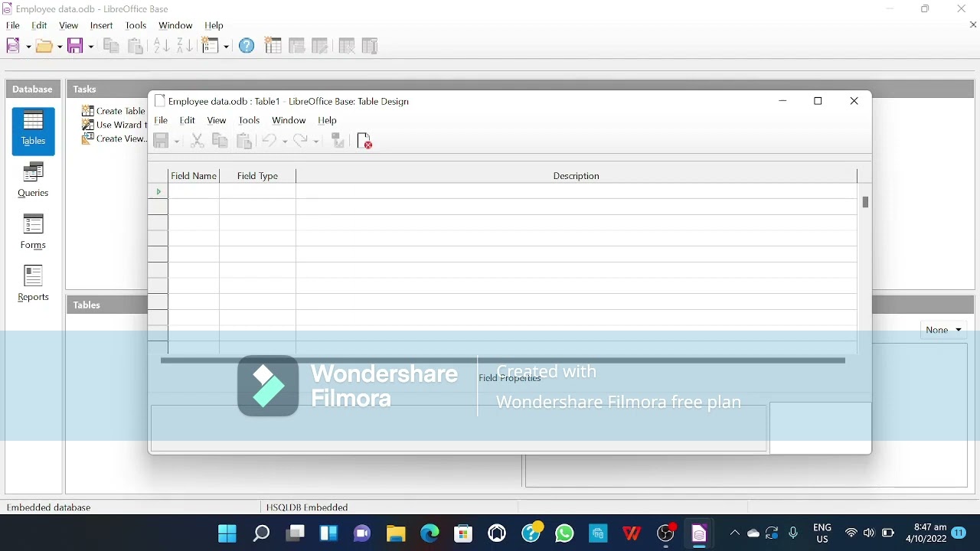
Task: Click the first Description cell
Action: [x=577, y=191]
